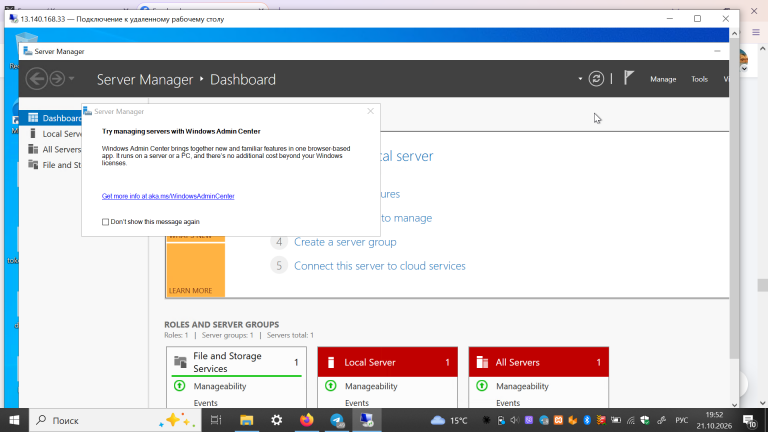Open File Explorer from the taskbar
The width and height of the screenshot is (768, 432).
click(246, 420)
